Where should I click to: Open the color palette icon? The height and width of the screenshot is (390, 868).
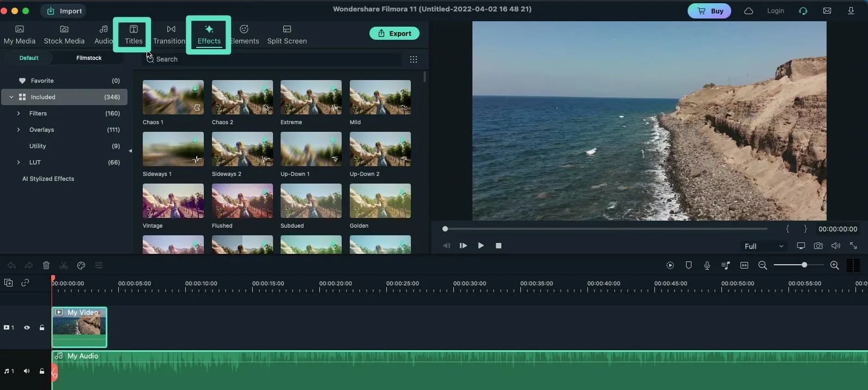pyautogui.click(x=81, y=265)
